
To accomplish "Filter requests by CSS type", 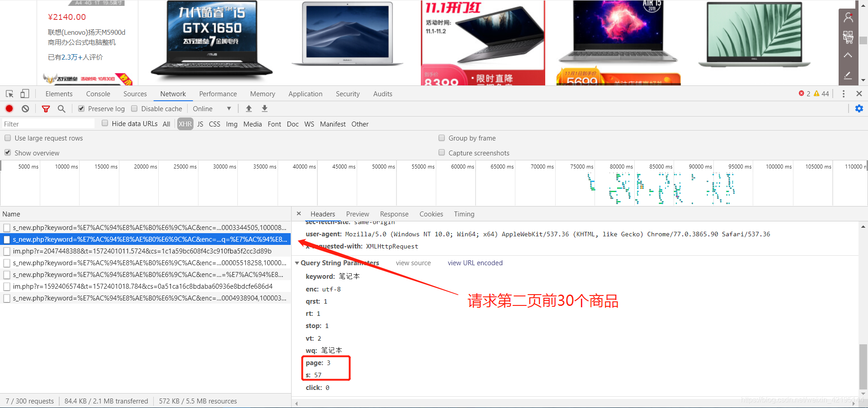I will point(215,124).
